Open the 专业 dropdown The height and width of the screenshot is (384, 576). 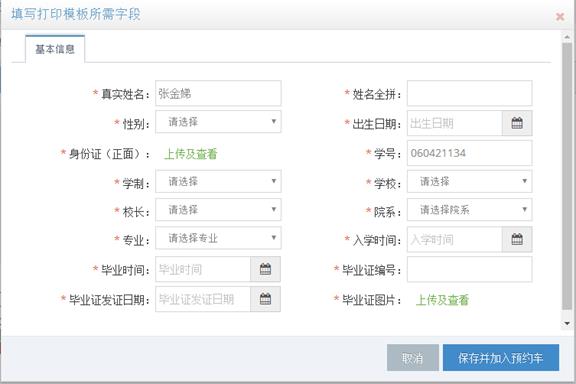[218, 238]
